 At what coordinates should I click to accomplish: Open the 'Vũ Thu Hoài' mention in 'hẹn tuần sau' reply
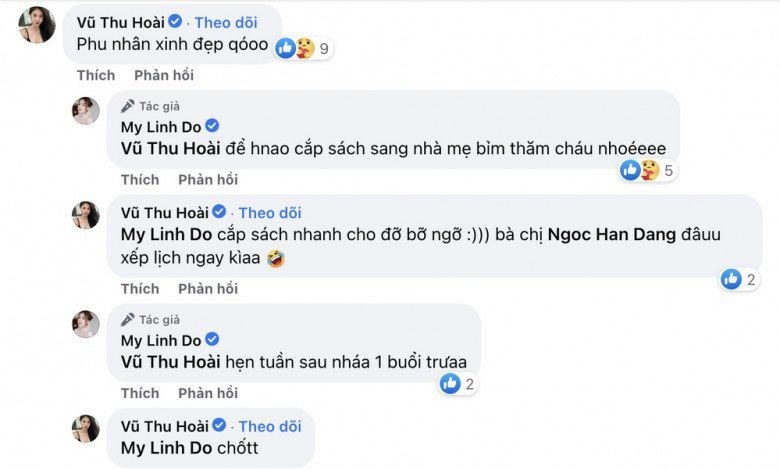tap(168, 361)
